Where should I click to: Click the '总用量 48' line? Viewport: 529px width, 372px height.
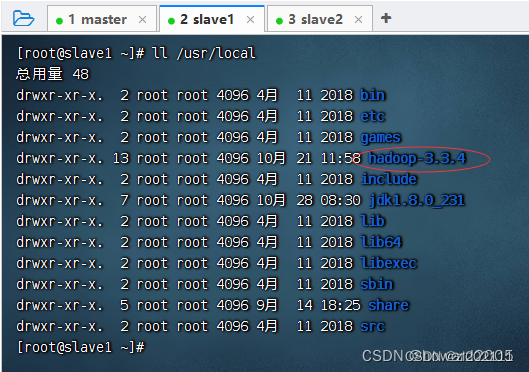click(52, 74)
